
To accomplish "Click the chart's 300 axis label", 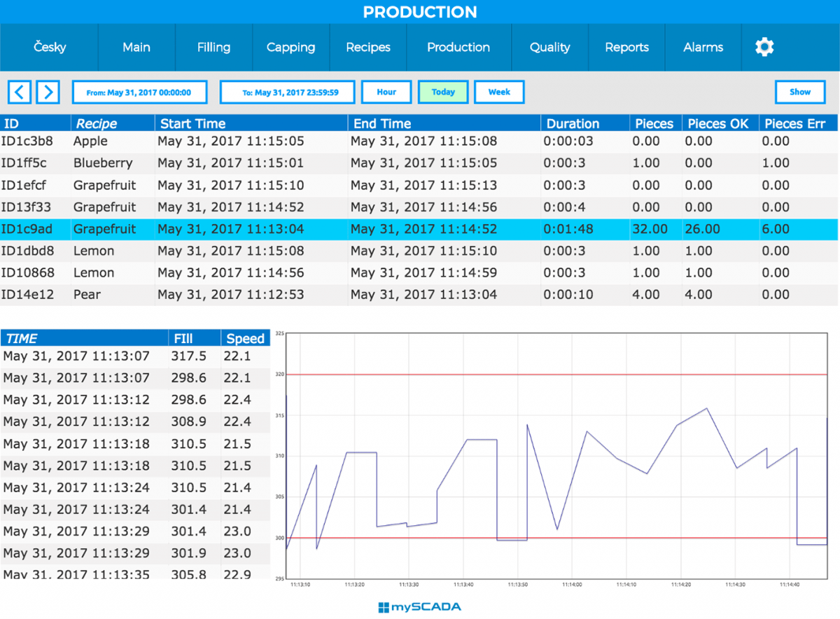I will pyautogui.click(x=279, y=538).
